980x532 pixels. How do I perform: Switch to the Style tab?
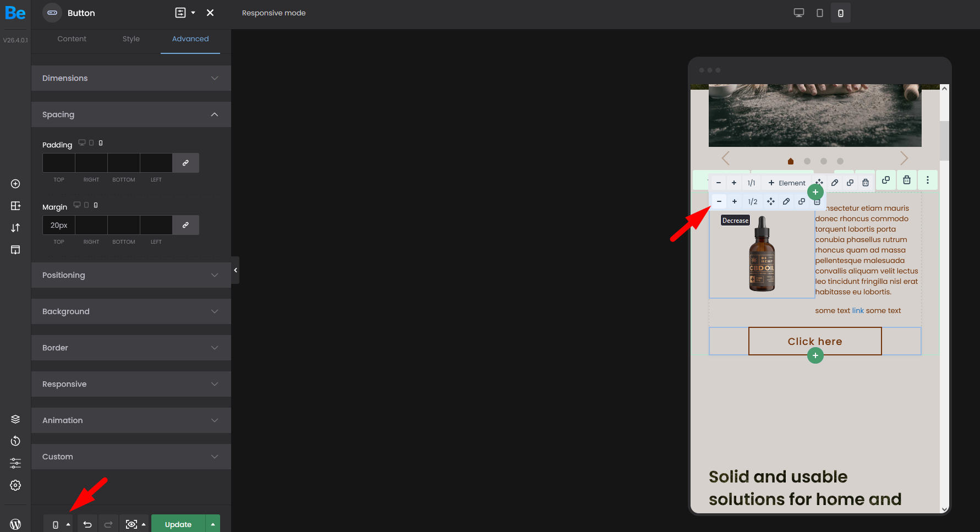(131, 39)
